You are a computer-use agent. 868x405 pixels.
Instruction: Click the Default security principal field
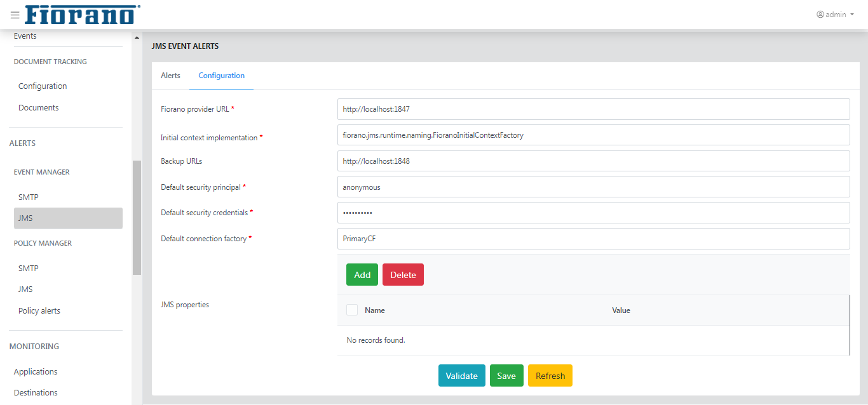click(593, 187)
